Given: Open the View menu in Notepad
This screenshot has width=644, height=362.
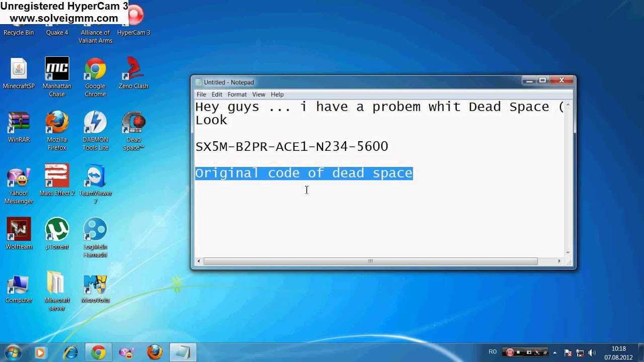Looking at the screenshot, I should point(259,95).
